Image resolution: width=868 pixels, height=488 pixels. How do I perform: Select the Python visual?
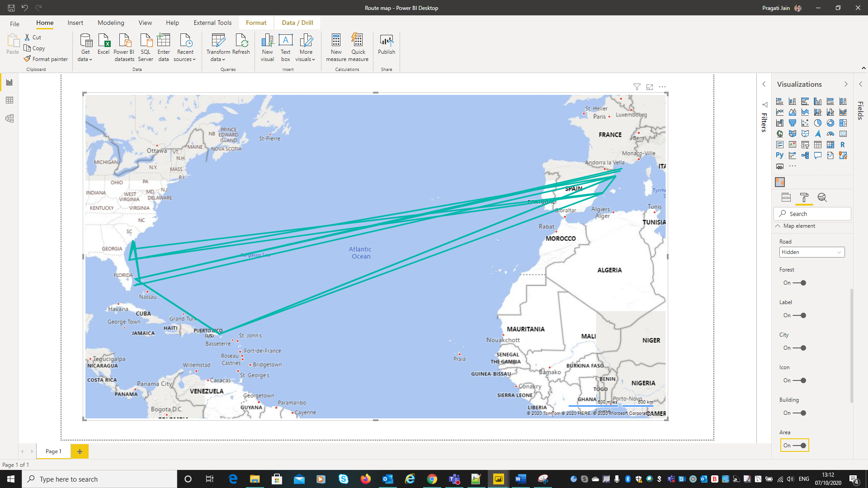(x=780, y=155)
